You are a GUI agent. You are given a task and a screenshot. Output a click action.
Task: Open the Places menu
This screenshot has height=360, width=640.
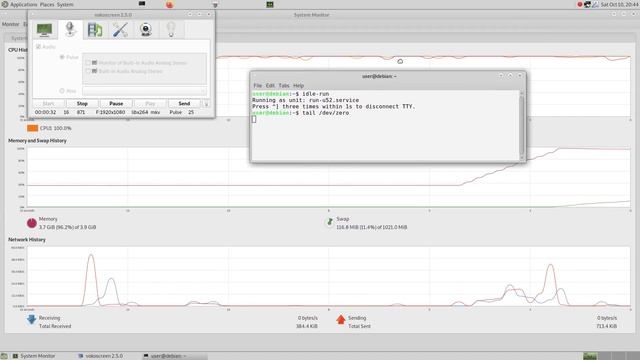coord(47,4)
